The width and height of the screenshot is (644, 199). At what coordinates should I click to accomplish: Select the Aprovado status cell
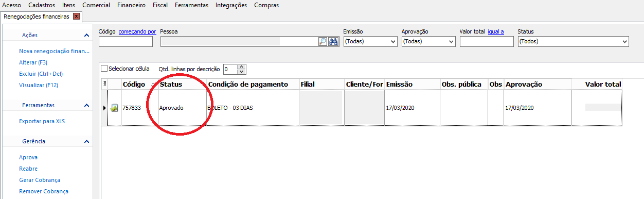182,108
